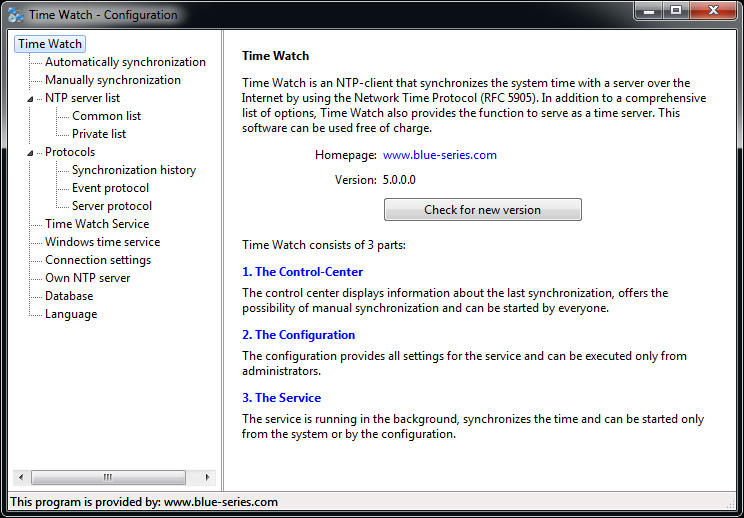744x518 pixels.
Task: Click the tree scrollbar right arrow
Action: pyautogui.click(x=207, y=477)
